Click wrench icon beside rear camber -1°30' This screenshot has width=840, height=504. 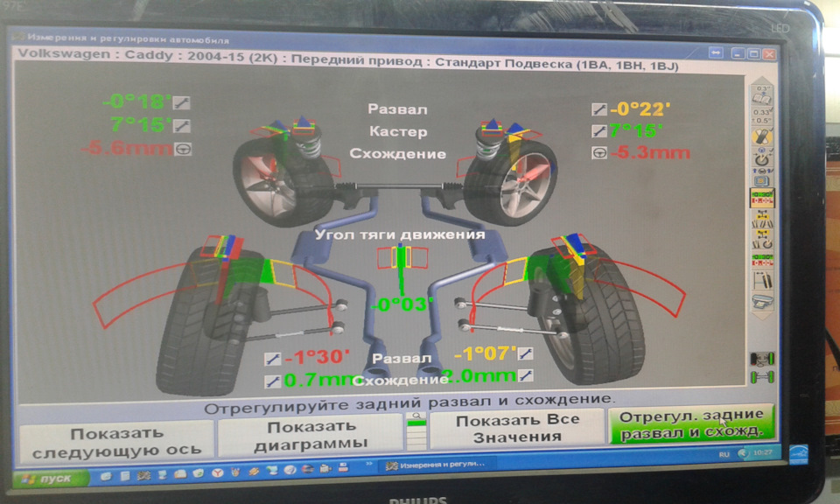click(273, 359)
